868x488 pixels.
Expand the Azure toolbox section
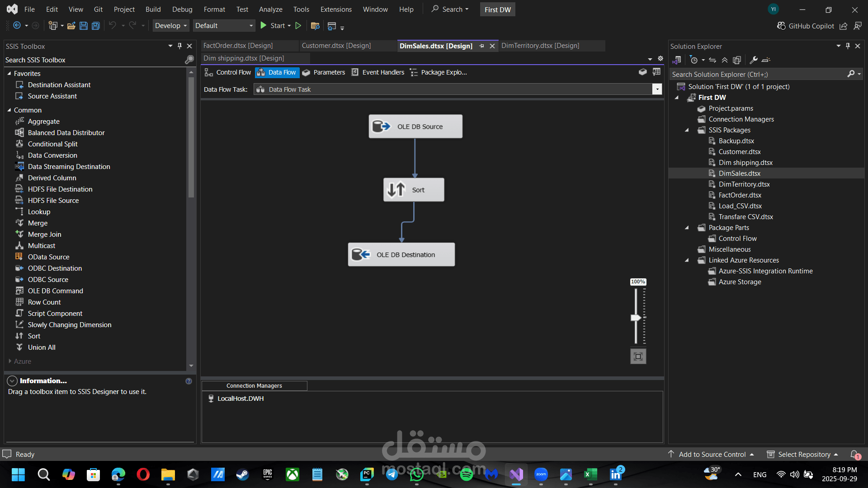[10, 361]
